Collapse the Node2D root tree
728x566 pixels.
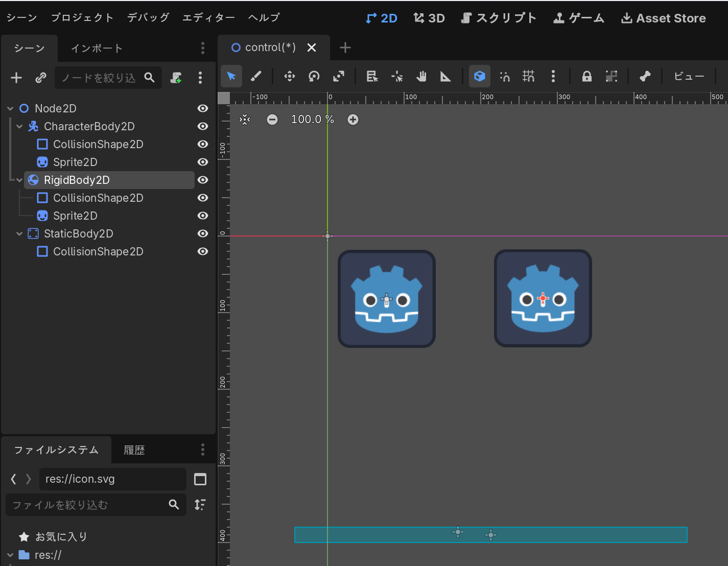click(10, 108)
